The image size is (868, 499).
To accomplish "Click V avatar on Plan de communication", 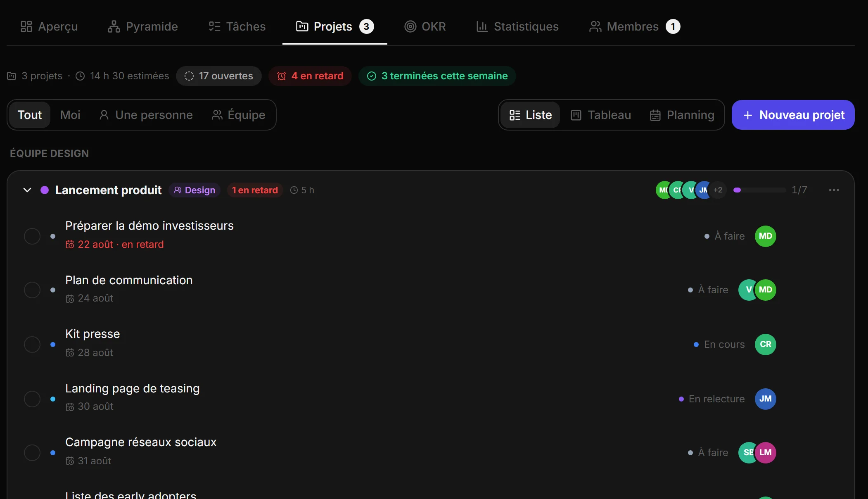I will coord(747,290).
